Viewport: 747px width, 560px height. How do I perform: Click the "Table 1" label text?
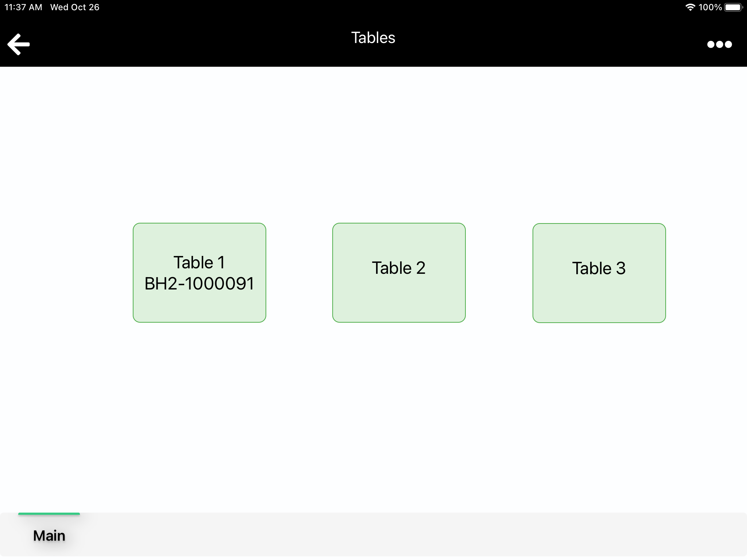click(x=199, y=262)
